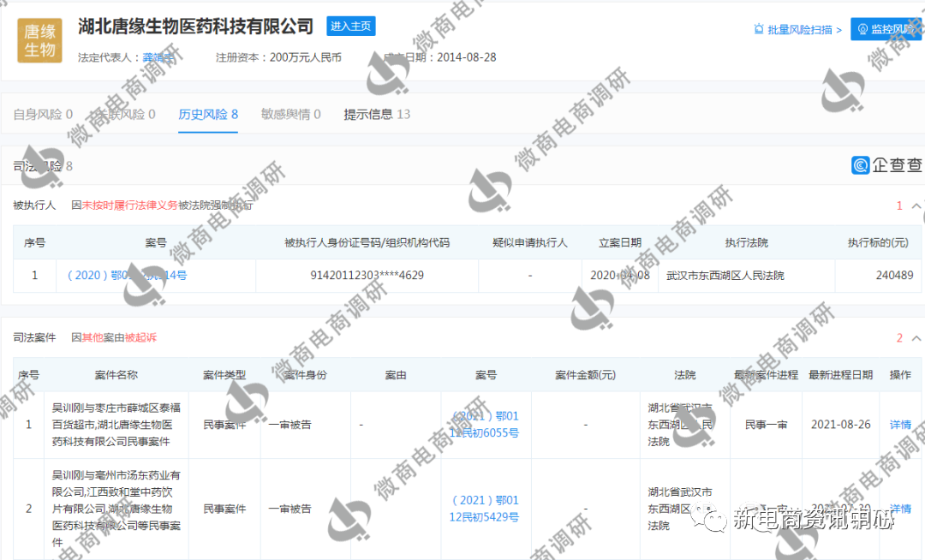The width and height of the screenshot is (925, 560).
Task: Open the (2020) case number link in 被执行人 table
Action: (x=128, y=275)
